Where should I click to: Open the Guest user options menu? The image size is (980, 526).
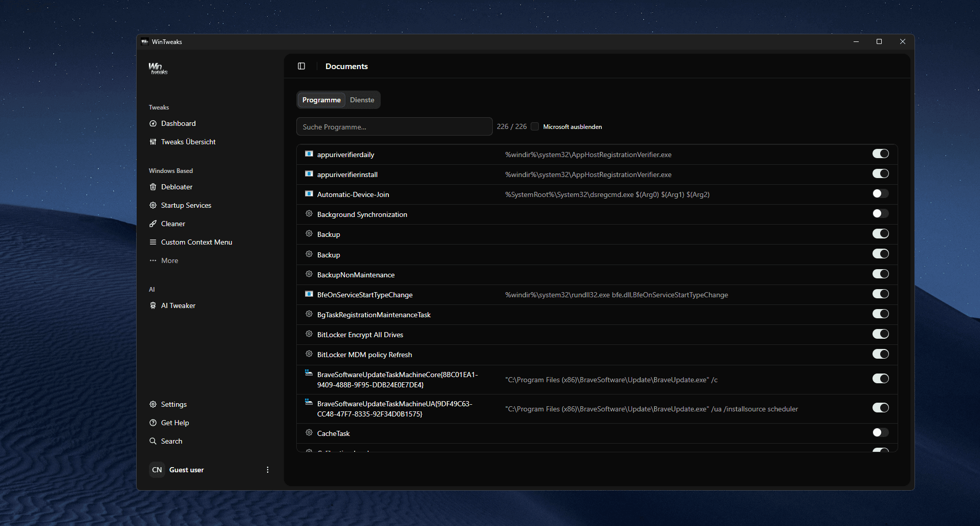click(x=267, y=470)
